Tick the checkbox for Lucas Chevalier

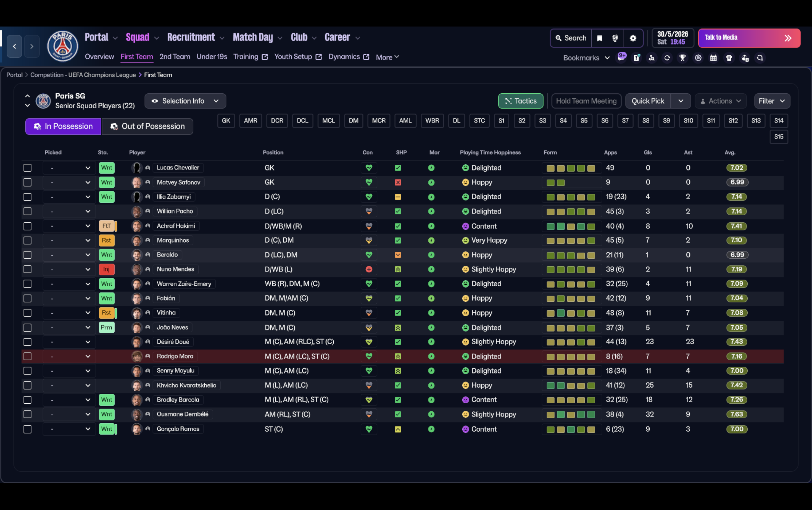click(x=27, y=168)
